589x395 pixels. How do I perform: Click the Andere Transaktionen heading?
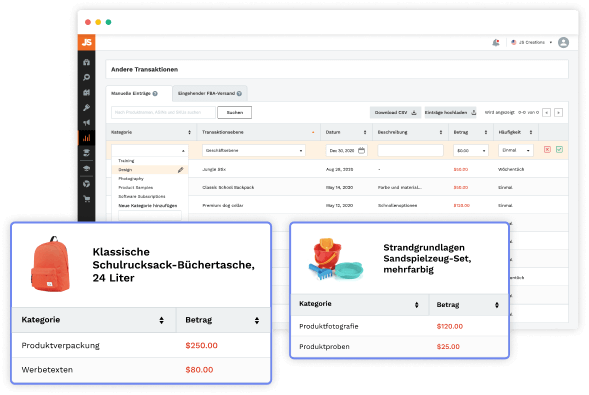tap(144, 69)
